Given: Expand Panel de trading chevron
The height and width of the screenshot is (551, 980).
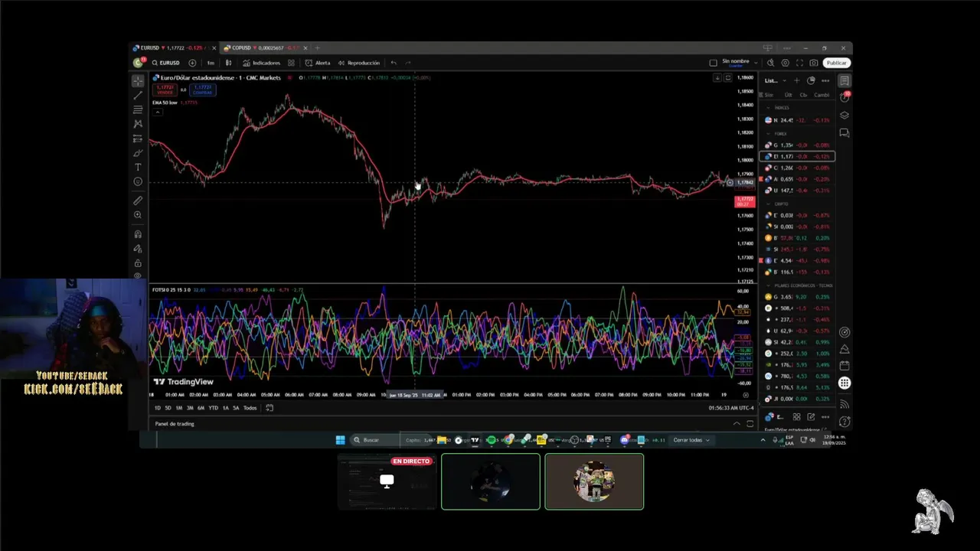Looking at the screenshot, I should point(737,424).
